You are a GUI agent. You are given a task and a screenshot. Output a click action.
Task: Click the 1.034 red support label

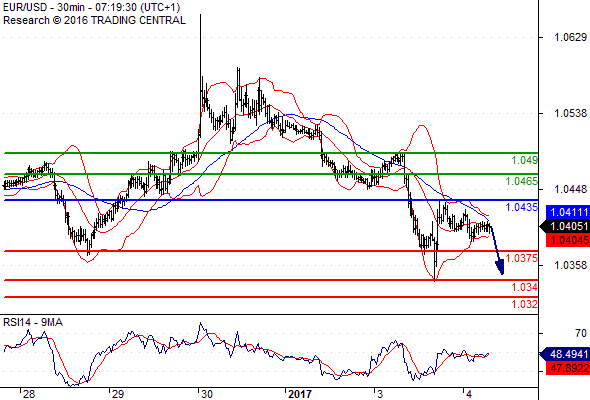525,287
